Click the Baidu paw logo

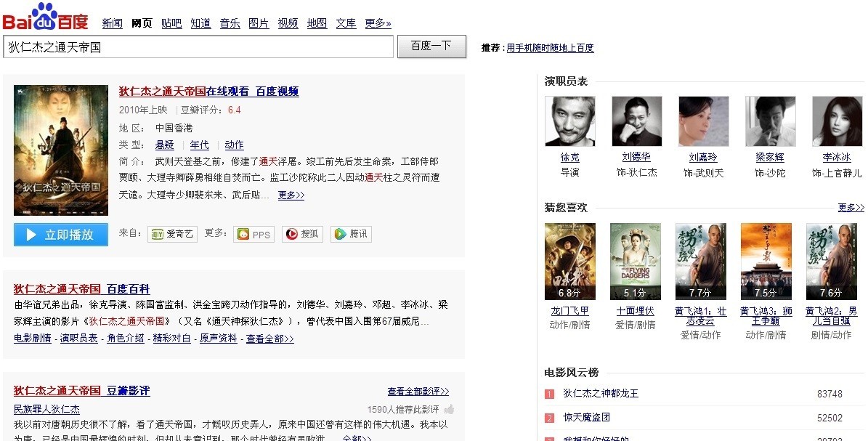tap(45, 17)
